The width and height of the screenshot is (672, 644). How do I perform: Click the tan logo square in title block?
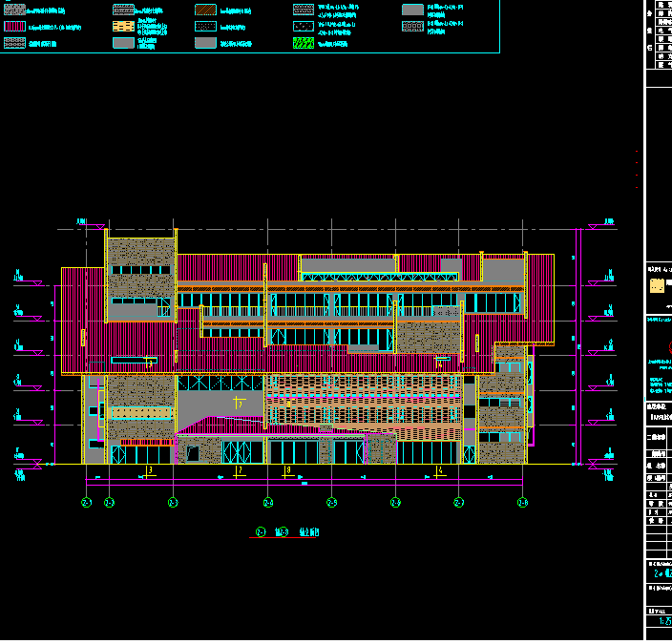[657, 285]
